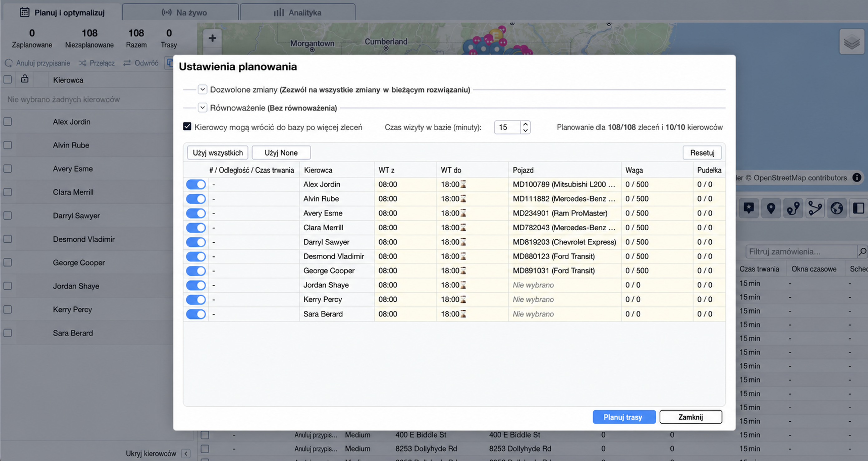Click the Użyj wszystkich button

point(218,153)
